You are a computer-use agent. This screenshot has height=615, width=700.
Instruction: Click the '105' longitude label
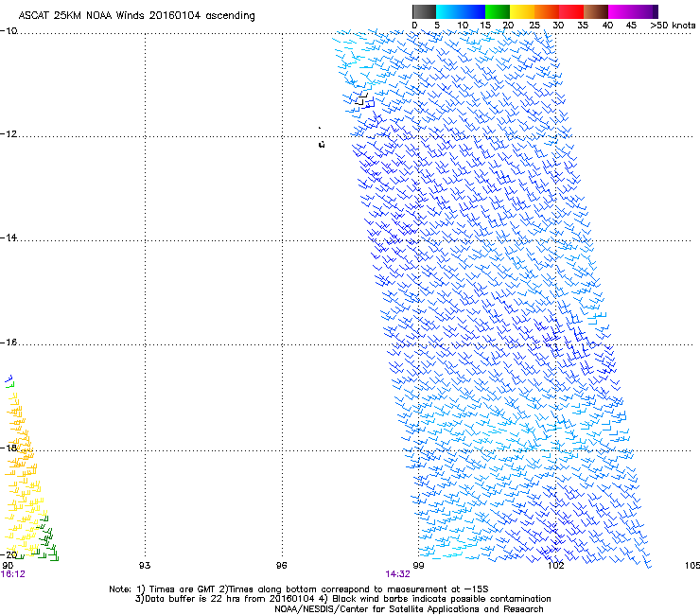pos(692,566)
